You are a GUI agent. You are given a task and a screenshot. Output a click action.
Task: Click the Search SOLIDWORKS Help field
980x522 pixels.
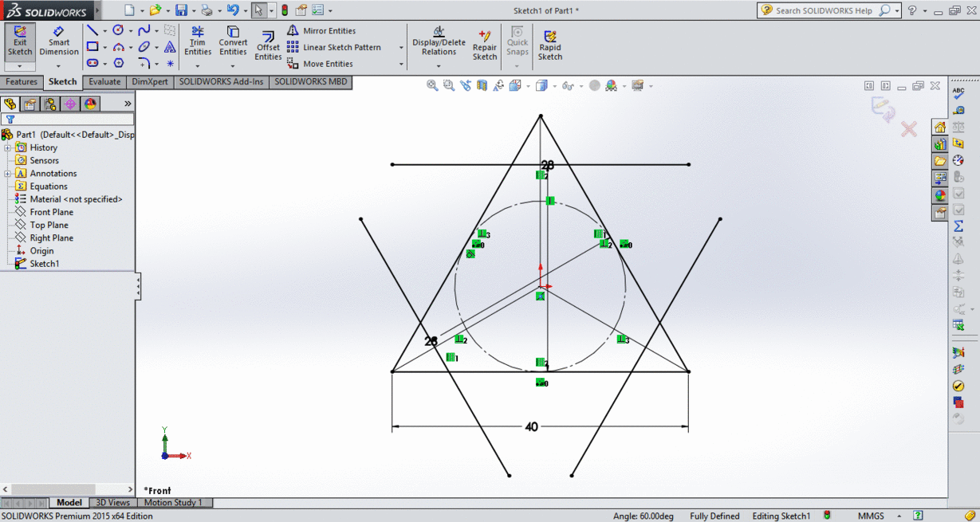click(x=829, y=10)
